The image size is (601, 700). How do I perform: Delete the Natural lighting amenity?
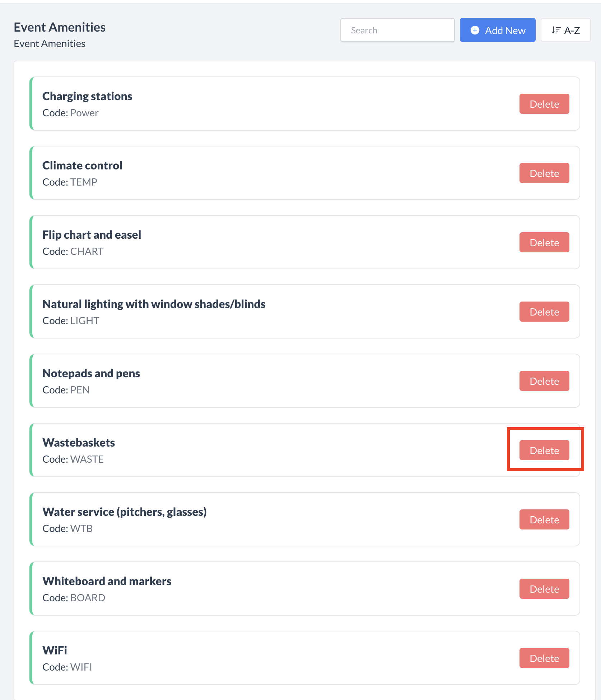pos(544,312)
